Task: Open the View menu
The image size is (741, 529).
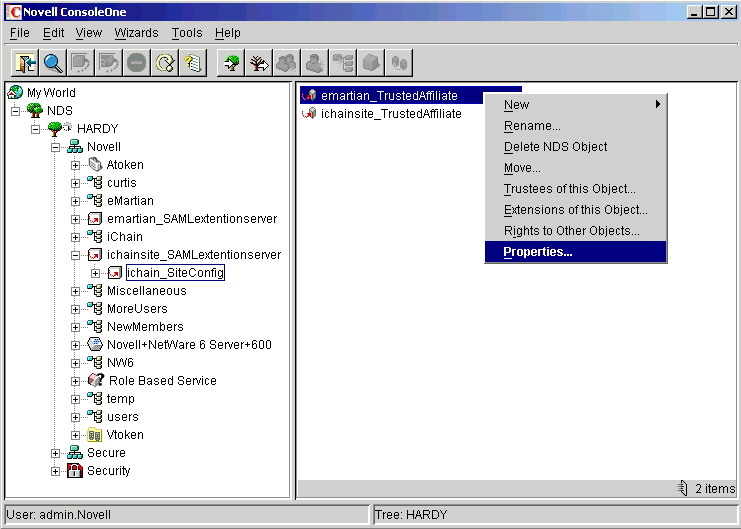Action: pyautogui.click(x=89, y=33)
